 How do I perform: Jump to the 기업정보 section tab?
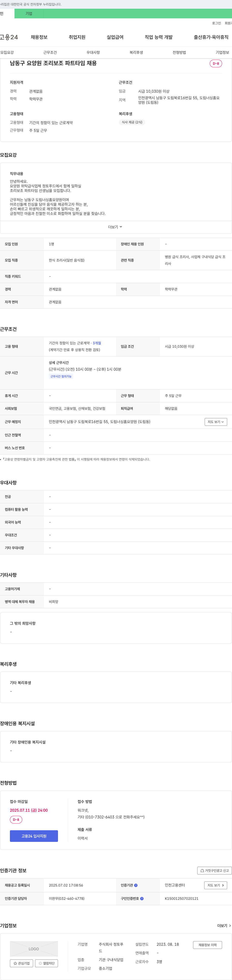[x=223, y=52]
